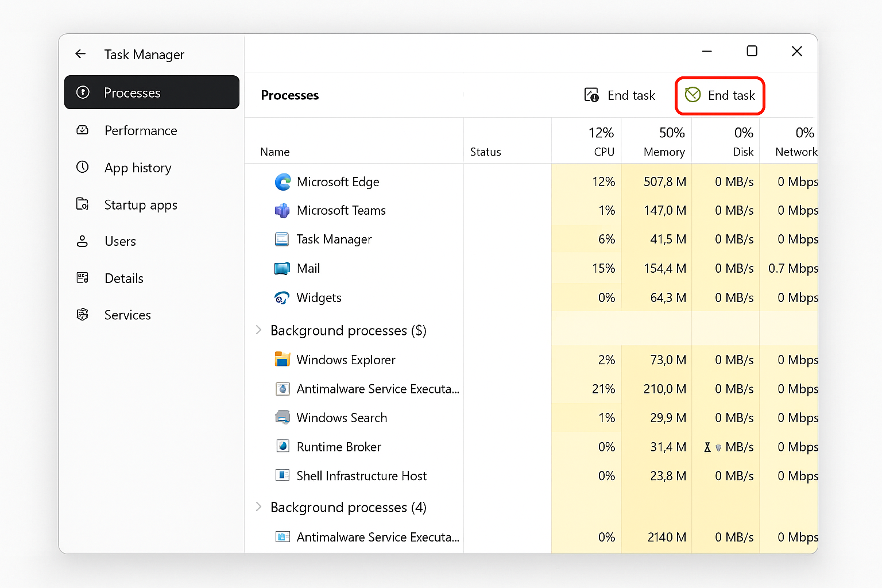882x588 pixels.
Task: Expand the Background processes ($) group chevron
Action: pyautogui.click(x=258, y=330)
